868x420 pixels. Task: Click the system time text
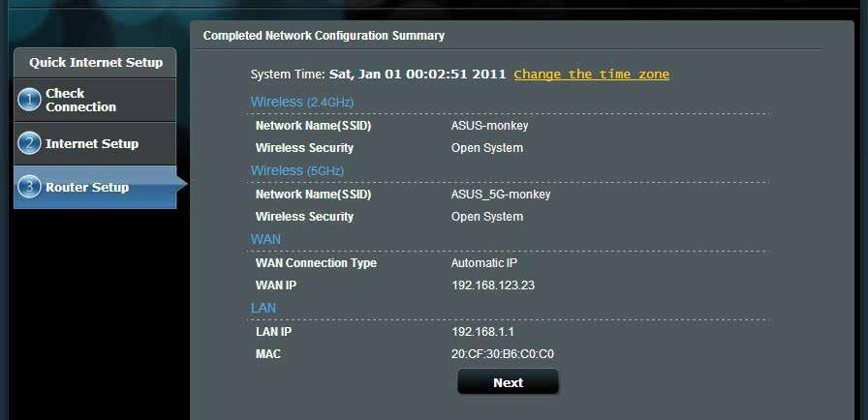[x=378, y=75]
